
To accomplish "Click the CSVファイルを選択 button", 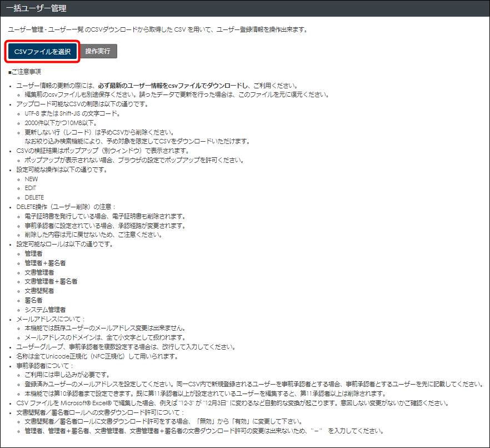I will click(x=42, y=52).
